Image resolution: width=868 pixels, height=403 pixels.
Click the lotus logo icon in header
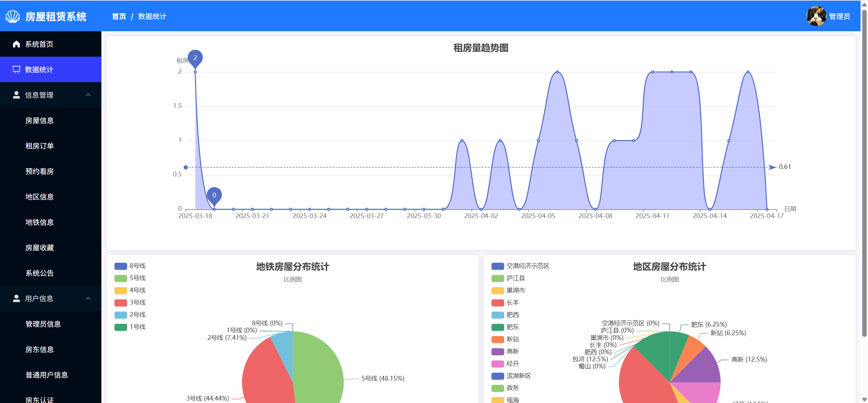point(13,16)
